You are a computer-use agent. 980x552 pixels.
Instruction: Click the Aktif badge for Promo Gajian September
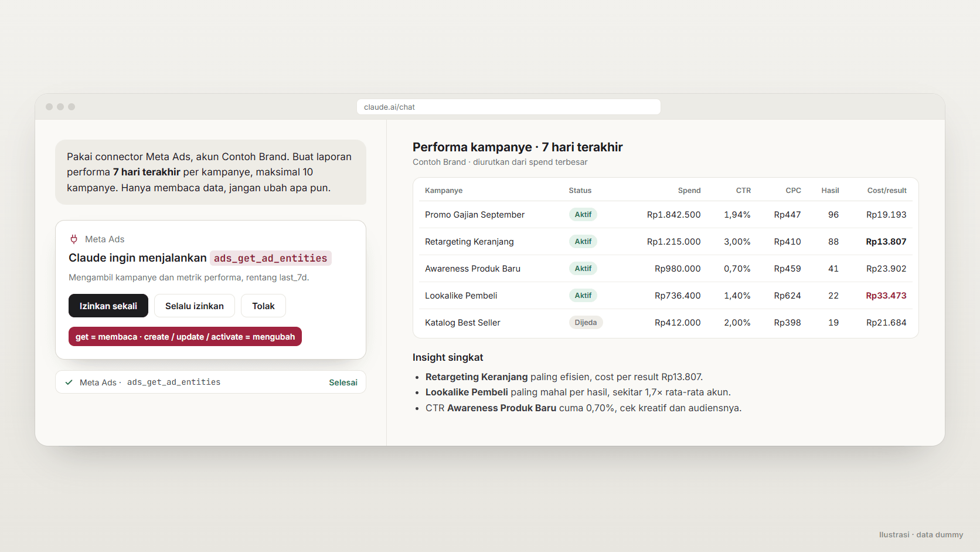[x=583, y=215]
